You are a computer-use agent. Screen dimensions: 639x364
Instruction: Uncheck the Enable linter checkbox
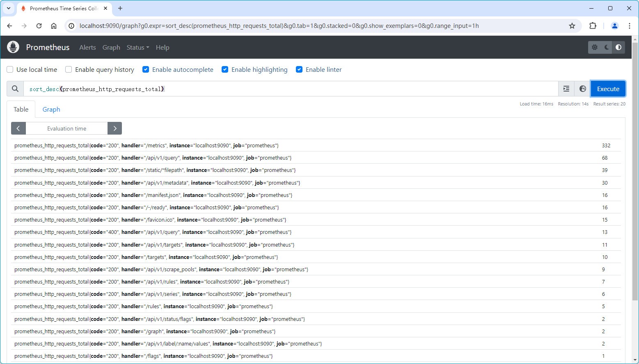pos(299,69)
